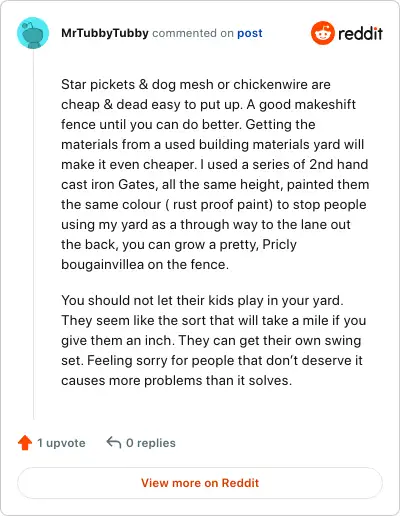Open the blue 'post' link
This screenshot has height=516, width=400.
(250, 33)
